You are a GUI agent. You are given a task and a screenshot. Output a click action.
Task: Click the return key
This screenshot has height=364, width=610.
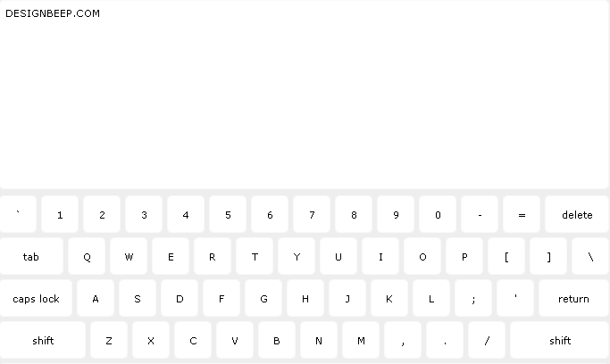[x=573, y=298]
